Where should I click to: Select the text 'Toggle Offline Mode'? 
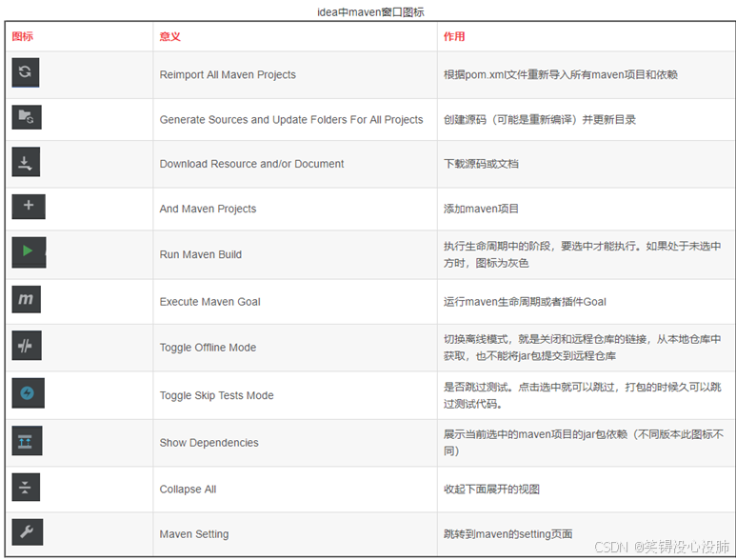point(208,348)
